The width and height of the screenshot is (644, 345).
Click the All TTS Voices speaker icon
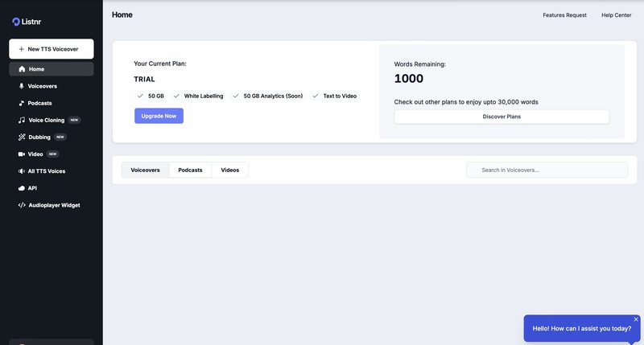[22, 171]
